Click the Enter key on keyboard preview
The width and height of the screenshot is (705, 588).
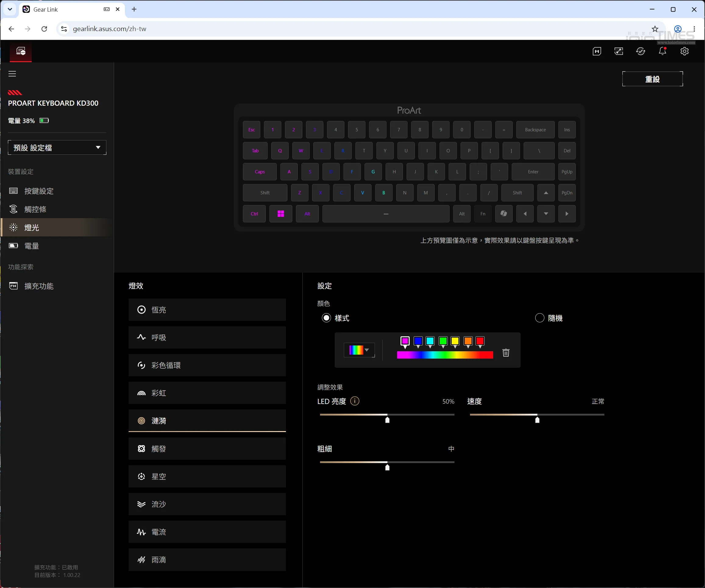pyautogui.click(x=533, y=172)
